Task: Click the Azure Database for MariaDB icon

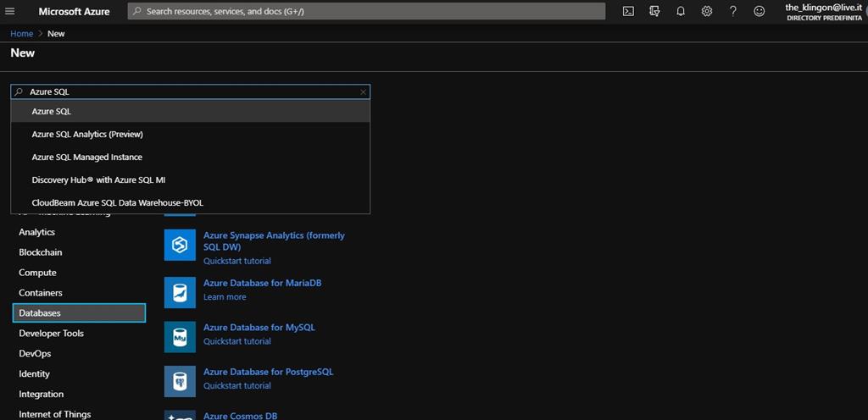Action: click(x=180, y=292)
